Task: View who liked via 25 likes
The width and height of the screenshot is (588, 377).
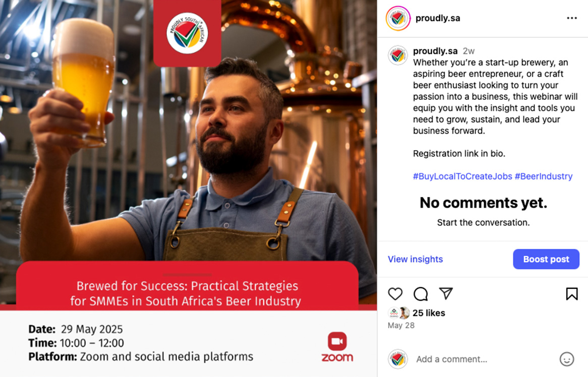Action: tap(429, 313)
